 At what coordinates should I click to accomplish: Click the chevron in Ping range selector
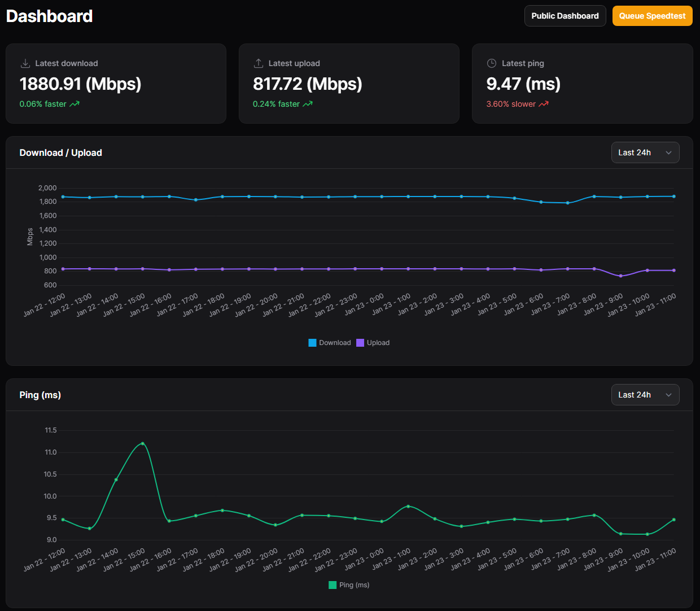[668, 395]
